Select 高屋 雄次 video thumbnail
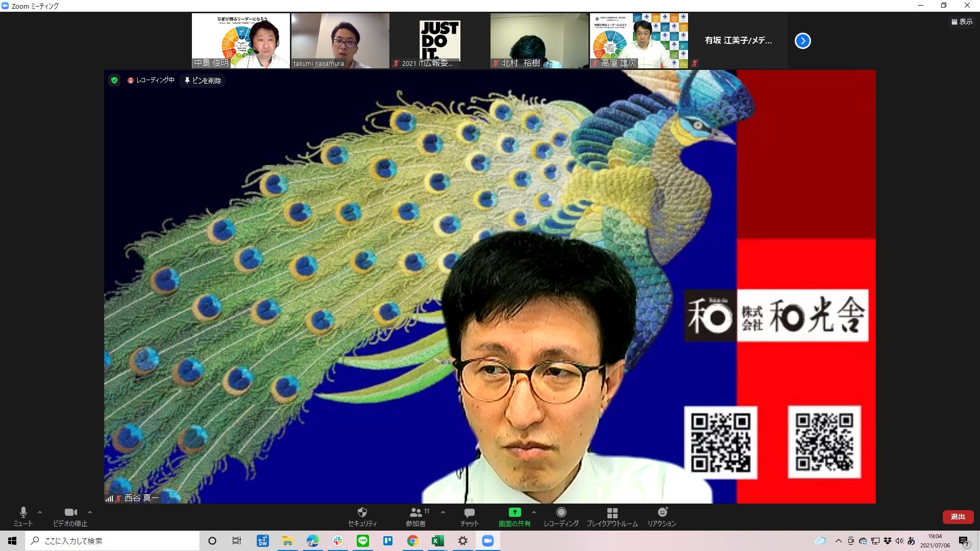The image size is (980, 551). [639, 41]
